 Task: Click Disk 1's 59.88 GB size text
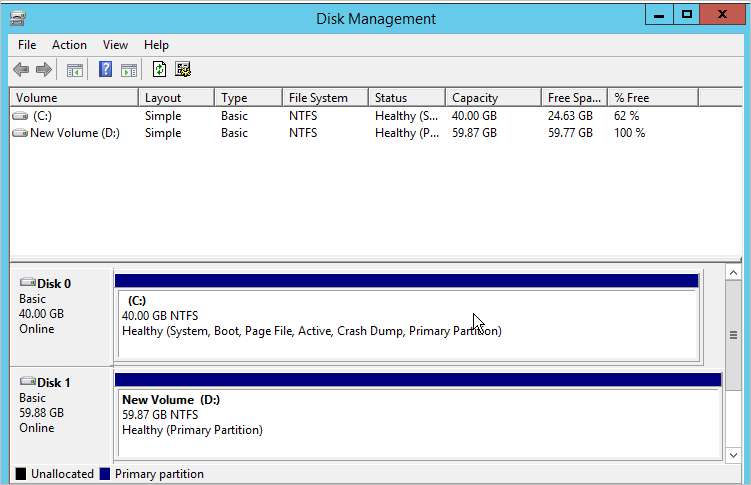point(41,413)
